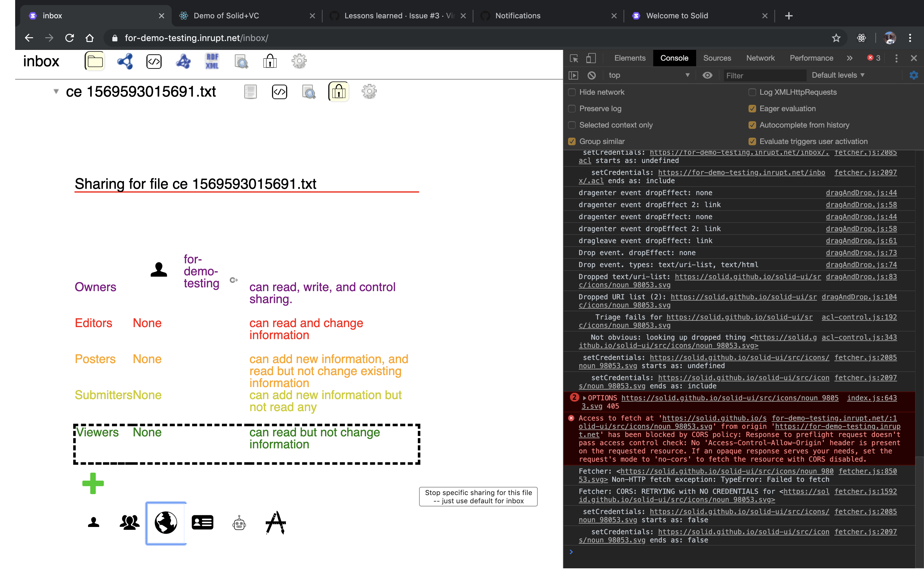Open the web app compass/ruler icon

(x=275, y=523)
